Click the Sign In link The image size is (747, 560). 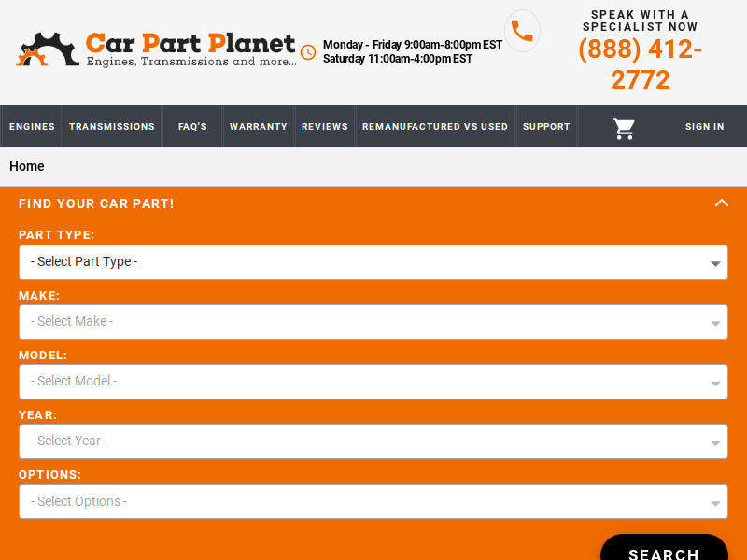pyautogui.click(x=705, y=127)
